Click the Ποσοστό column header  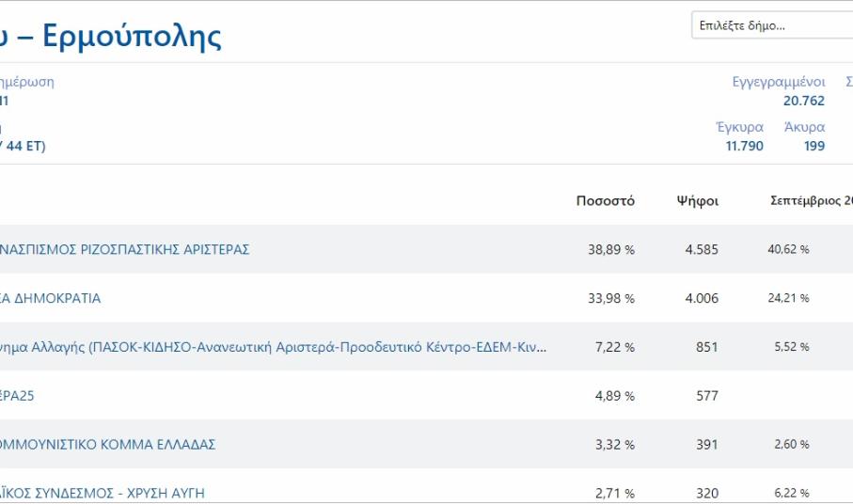606,200
